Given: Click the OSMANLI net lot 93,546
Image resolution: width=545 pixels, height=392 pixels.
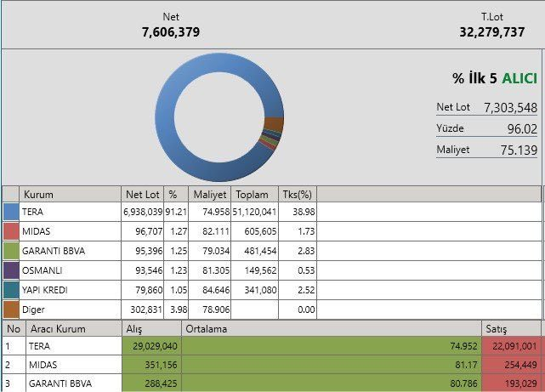Looking at the screenshot, I should 149,270.
